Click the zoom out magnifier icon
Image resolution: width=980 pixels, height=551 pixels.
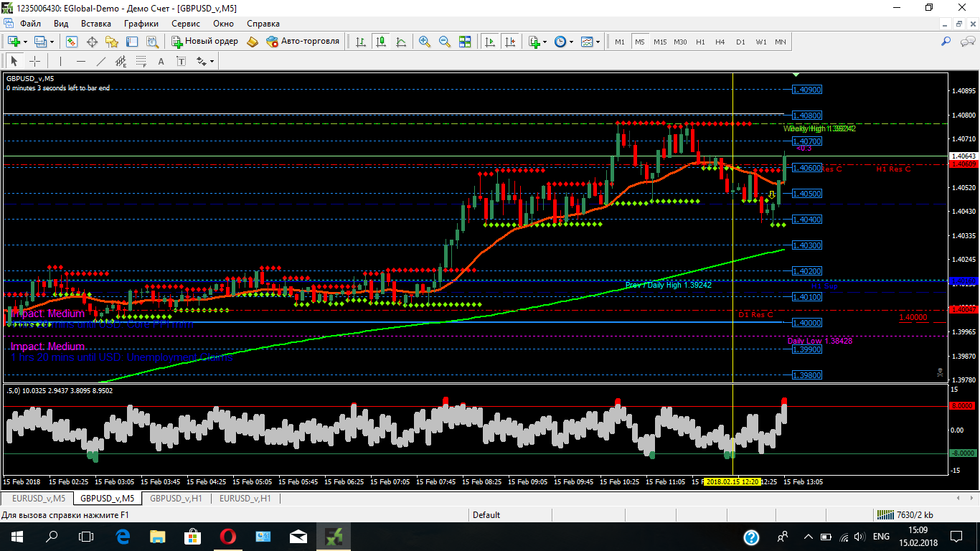(x=445, y=42)
